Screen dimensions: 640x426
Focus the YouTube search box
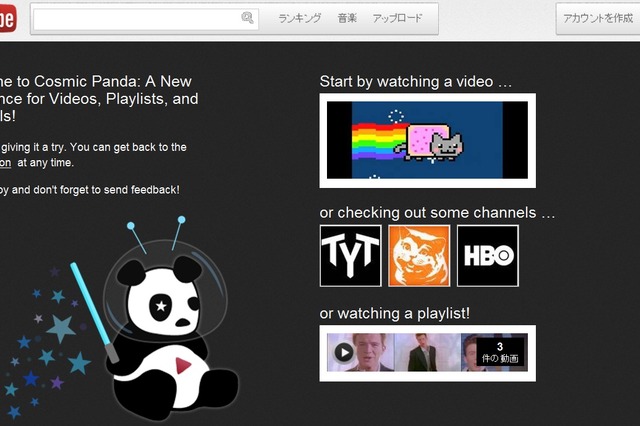[146, 19]
